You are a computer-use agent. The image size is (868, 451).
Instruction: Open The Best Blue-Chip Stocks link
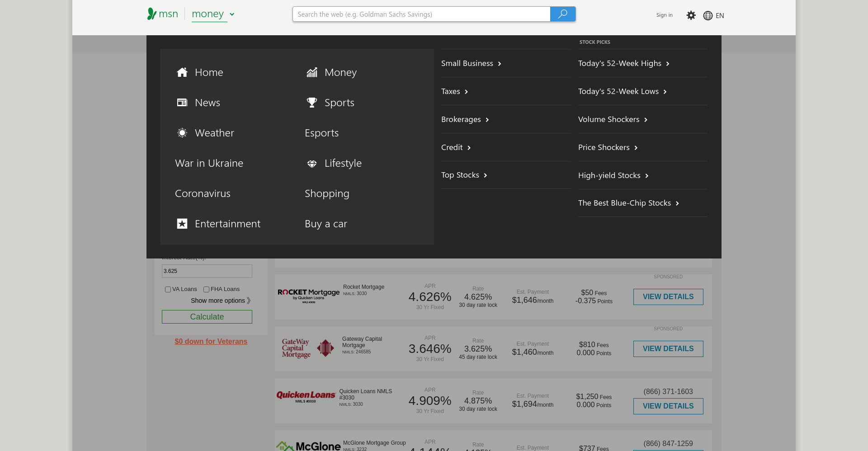(624, 203)
